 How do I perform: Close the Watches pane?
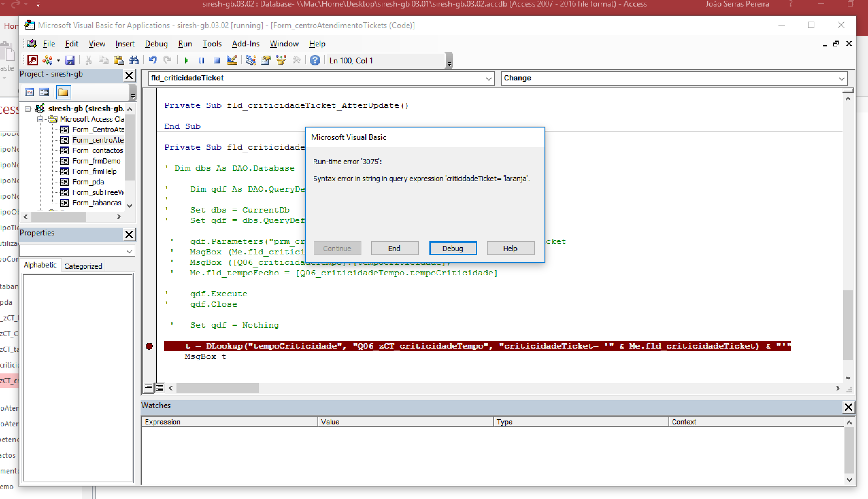(848, 407)
